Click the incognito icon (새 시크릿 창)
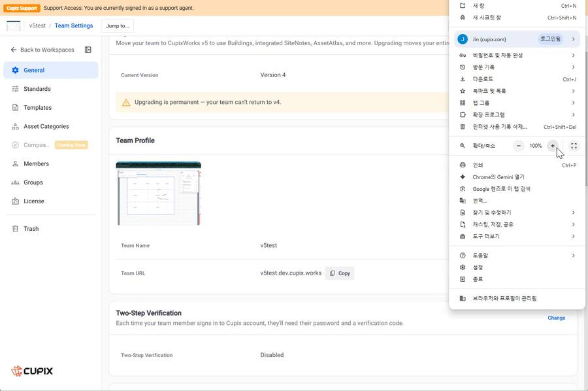 click(463, 18)
